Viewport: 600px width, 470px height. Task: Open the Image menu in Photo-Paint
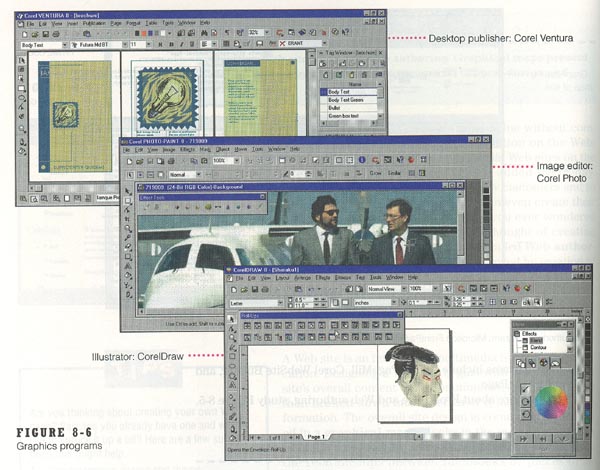click(x=169, y=150)
